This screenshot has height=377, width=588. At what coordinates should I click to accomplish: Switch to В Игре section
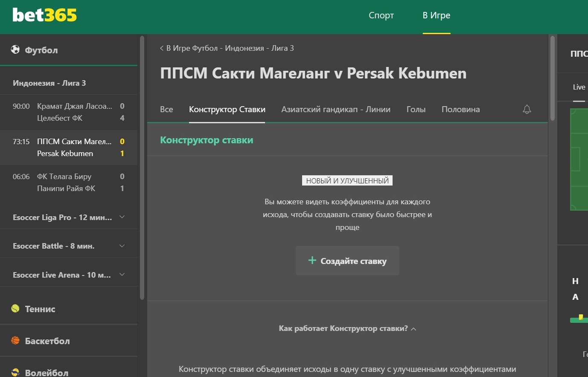(x=437, y=15)
